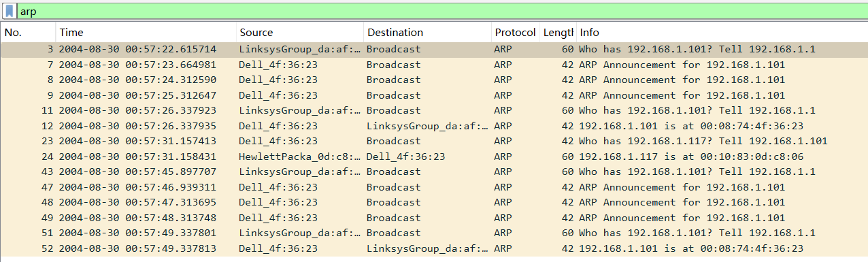Click the display filter bookmark icon
The height and width of the screenshot is (262, 868).
tap(10, 12)
